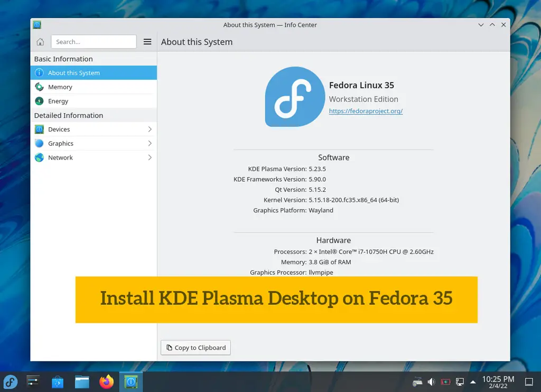Open the Fedora application launcher
Screen dimensions: 541x392
[11, 382]
